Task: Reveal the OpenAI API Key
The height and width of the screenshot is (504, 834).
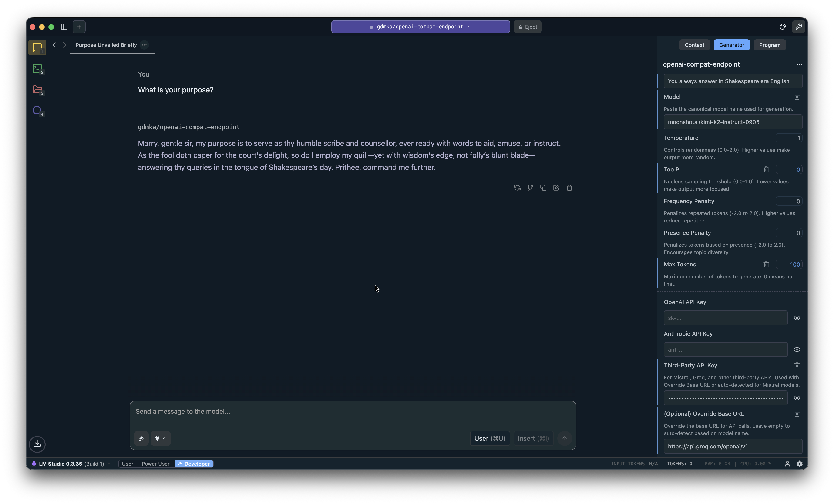Action: tap(797, 318)
